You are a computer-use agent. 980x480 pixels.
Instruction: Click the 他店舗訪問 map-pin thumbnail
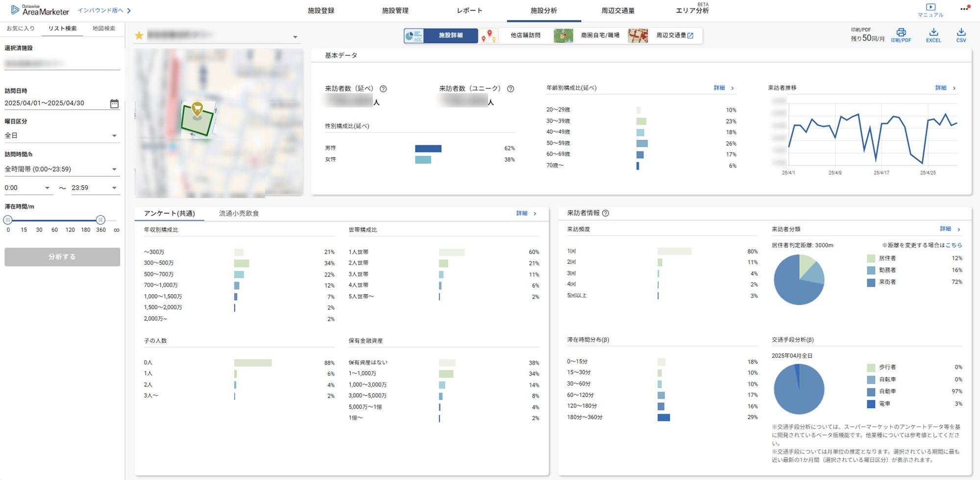(x=489, y=36)
